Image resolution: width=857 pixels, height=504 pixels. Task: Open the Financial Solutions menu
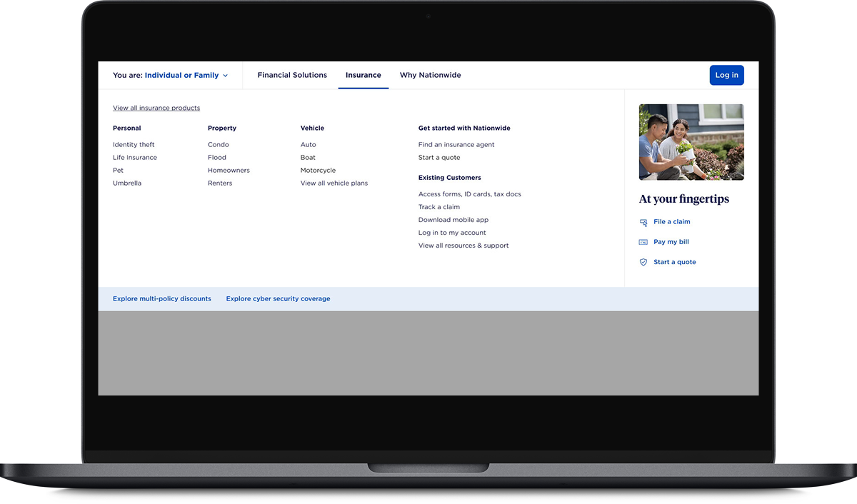[292, 75]
